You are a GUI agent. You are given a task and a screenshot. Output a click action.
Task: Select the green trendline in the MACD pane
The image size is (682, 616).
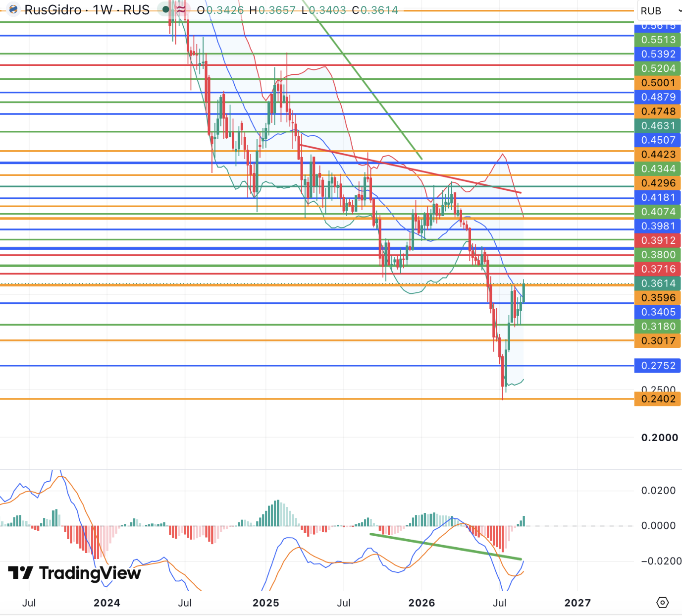(x=446, y=547)
